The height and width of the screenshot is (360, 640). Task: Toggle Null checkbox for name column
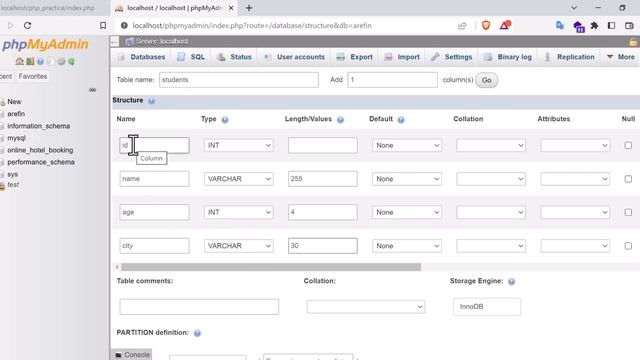pos(628,179)
